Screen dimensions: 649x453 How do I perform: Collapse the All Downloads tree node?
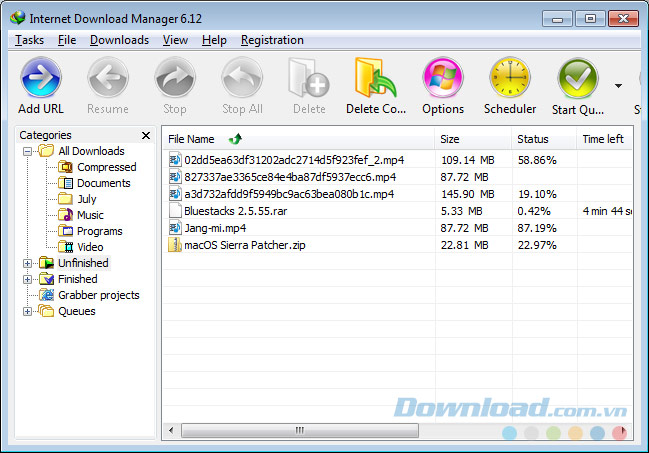pyautogui.click(x=27, y=152)
